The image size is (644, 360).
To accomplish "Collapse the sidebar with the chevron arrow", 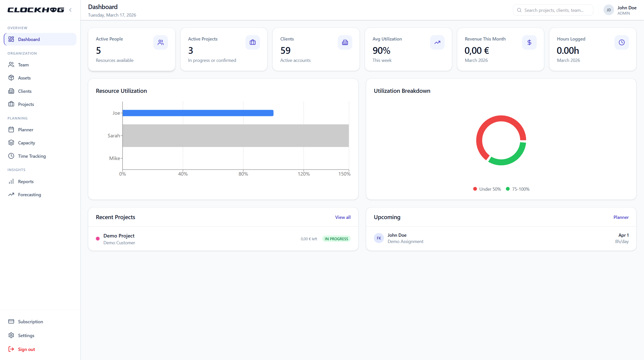I will click(70, 10).
